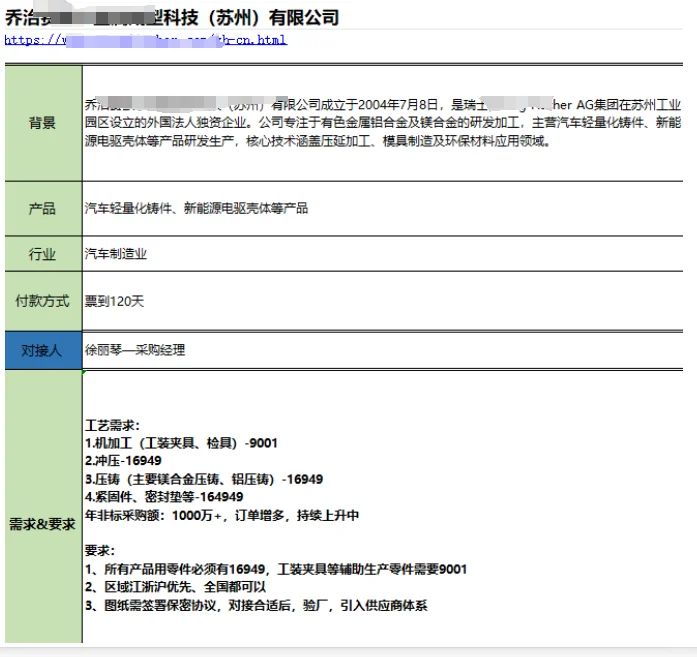Open the company website hyperlink ending h-cn.html

click(145, 40)
